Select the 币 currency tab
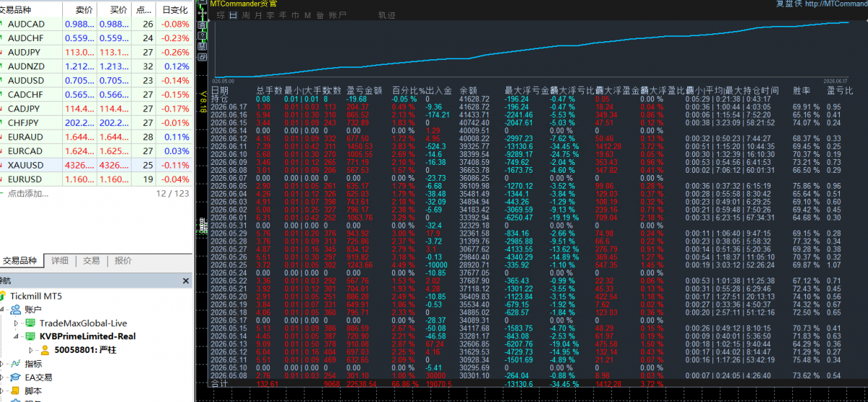The height and width of the screenshot is (402, 868). (295, 15)
